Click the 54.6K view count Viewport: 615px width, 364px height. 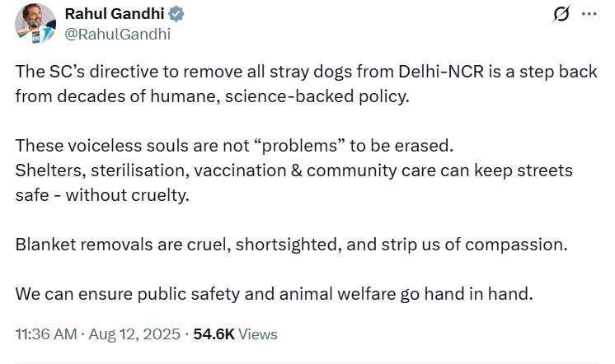coord(214,334)
